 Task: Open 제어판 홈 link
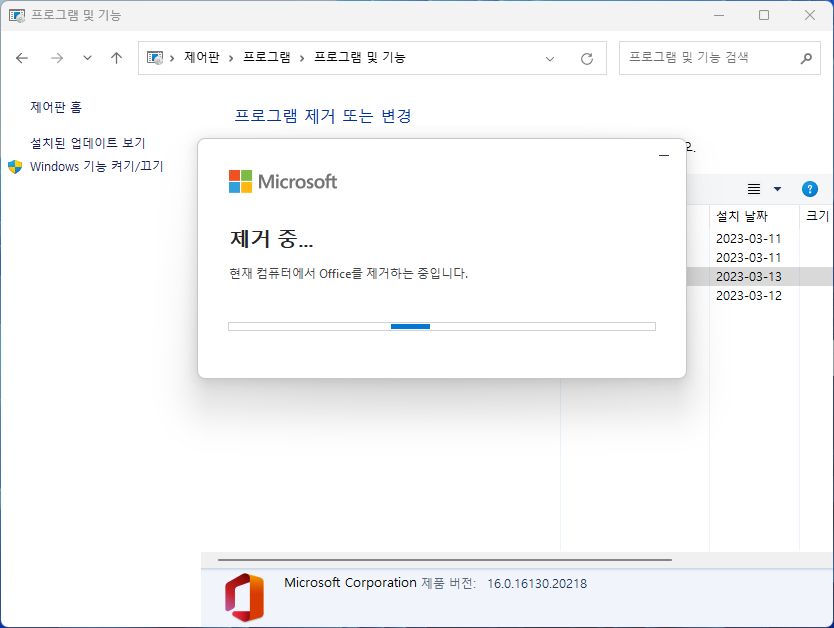pos(56,107)
